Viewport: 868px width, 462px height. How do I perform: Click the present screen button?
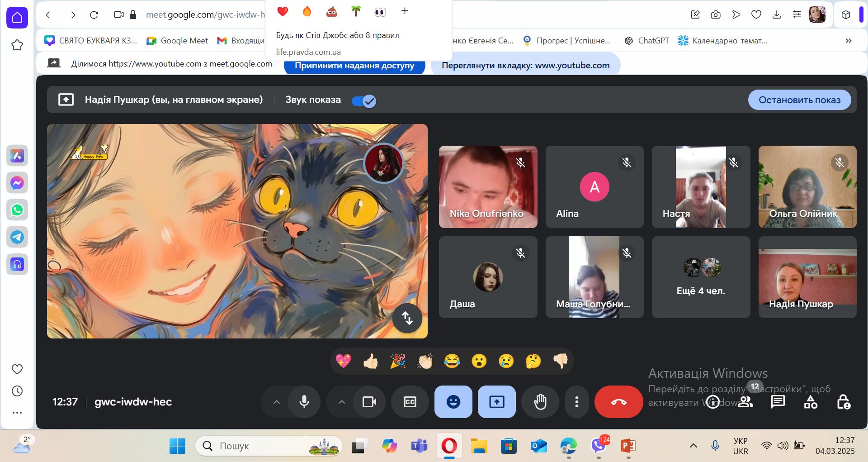coord(497,402)
